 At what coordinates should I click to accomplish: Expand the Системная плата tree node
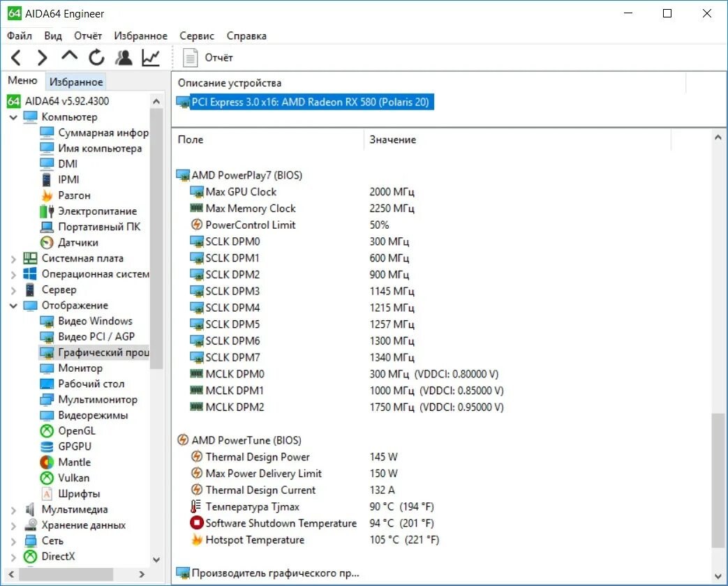pyautogui.click(x=13, y=258)
